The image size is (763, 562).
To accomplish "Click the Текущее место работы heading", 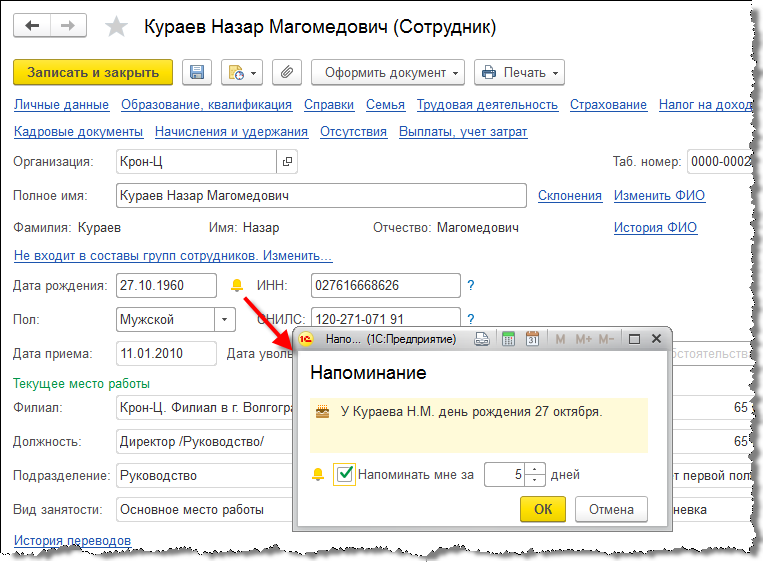I will (x=81, y=383).
